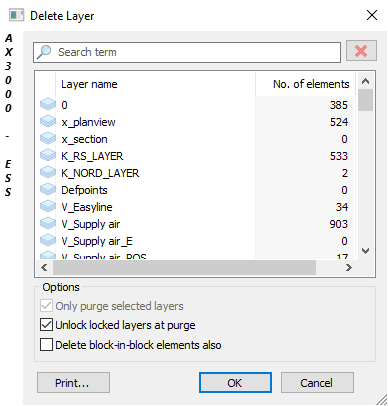Click the Delete Layer title bar app icon
Image resolution: width=388 pixels, height=406 pixels.
point(16,15)
